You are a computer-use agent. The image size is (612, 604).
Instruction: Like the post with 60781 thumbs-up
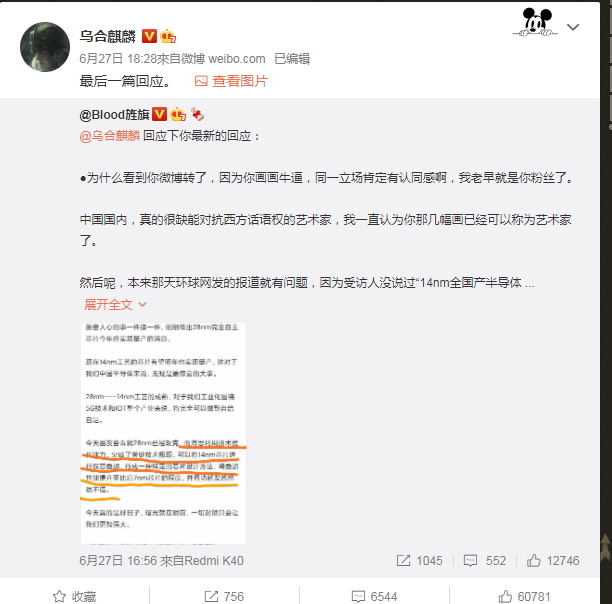click(524, 596)
